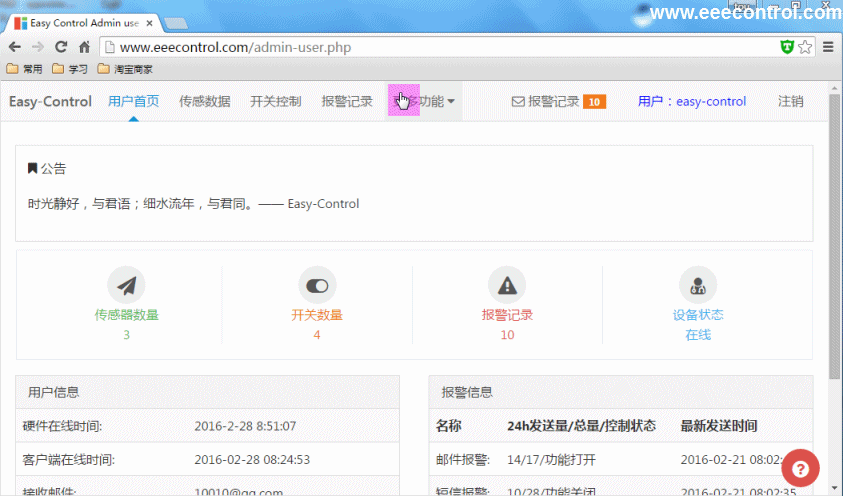Click the green shield extension icon
843x496 pixels.
pyautogui.click(x=787, y=47)
